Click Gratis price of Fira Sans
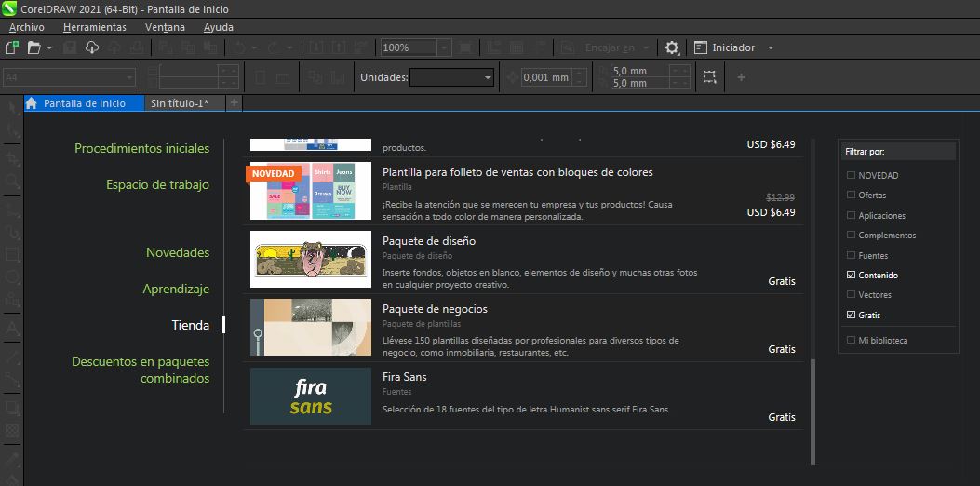This screenshot has width=980, height=486. [x=782, y=416]
